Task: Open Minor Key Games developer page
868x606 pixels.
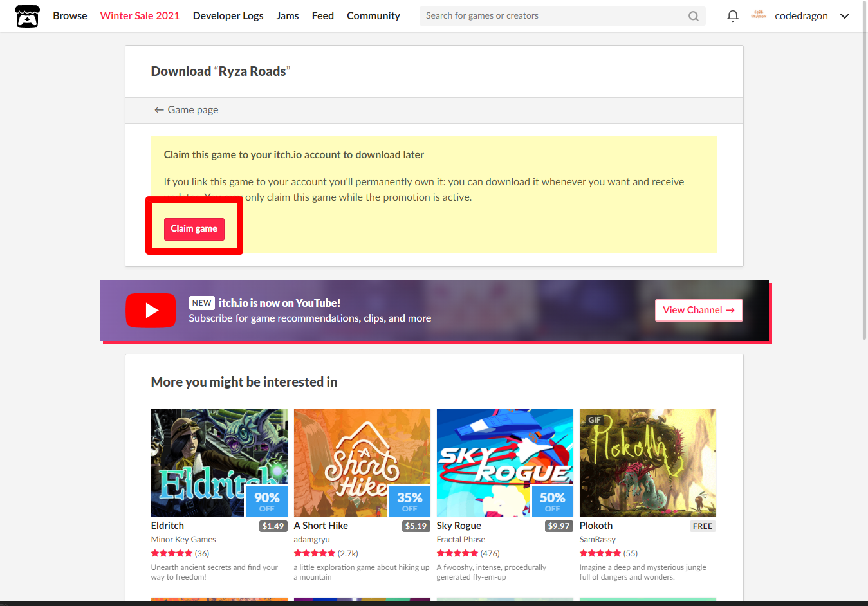Action: pos(183,540)
